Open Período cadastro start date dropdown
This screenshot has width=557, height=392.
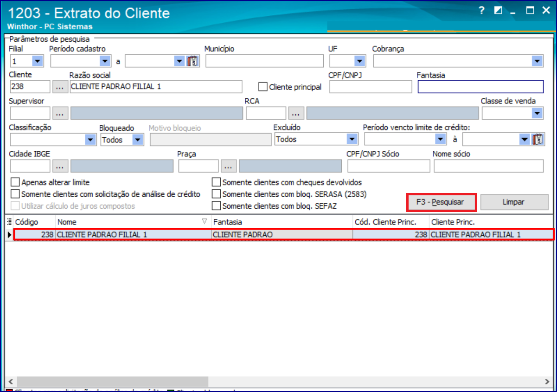tap(104, 61)
